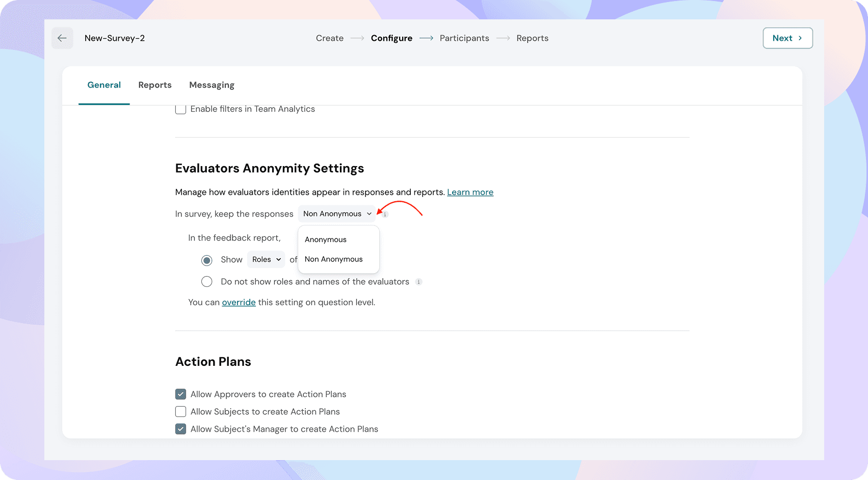Image resolution: width=868 pixels, height=480 pixels.
Task: Click the Next button
Action: coord(787,38)
